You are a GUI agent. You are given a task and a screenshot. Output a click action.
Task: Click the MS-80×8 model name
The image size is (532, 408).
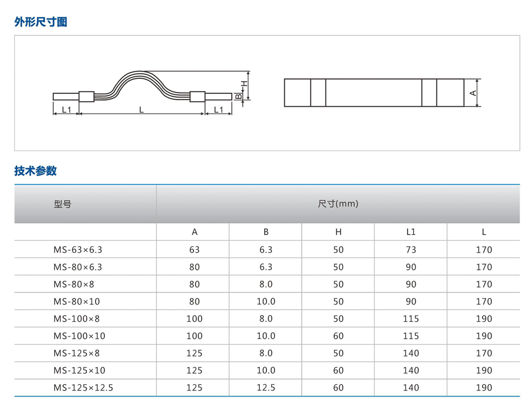[x=74, y=284]
